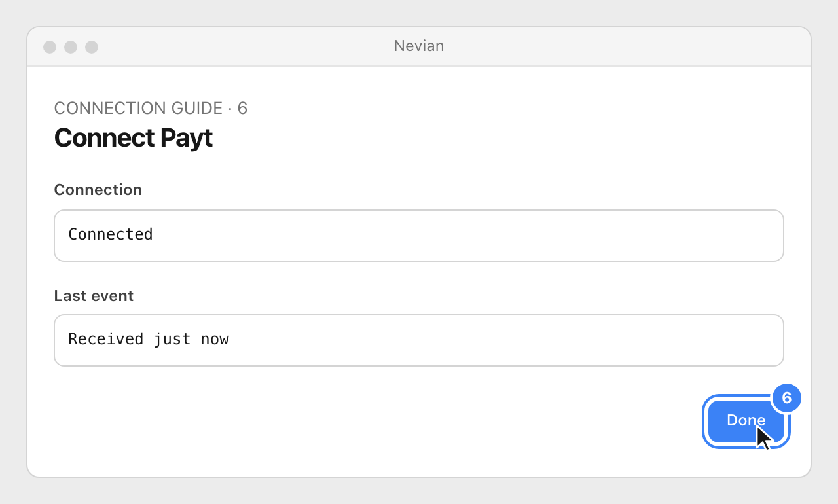Click the Nevian window title
The height and width of the screenshot is (504, 838).
pos(419,46)
